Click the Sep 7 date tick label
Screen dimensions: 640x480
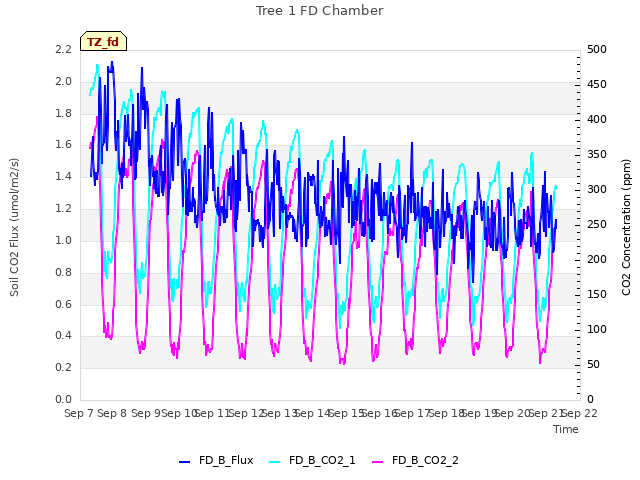tap(79, 413)
